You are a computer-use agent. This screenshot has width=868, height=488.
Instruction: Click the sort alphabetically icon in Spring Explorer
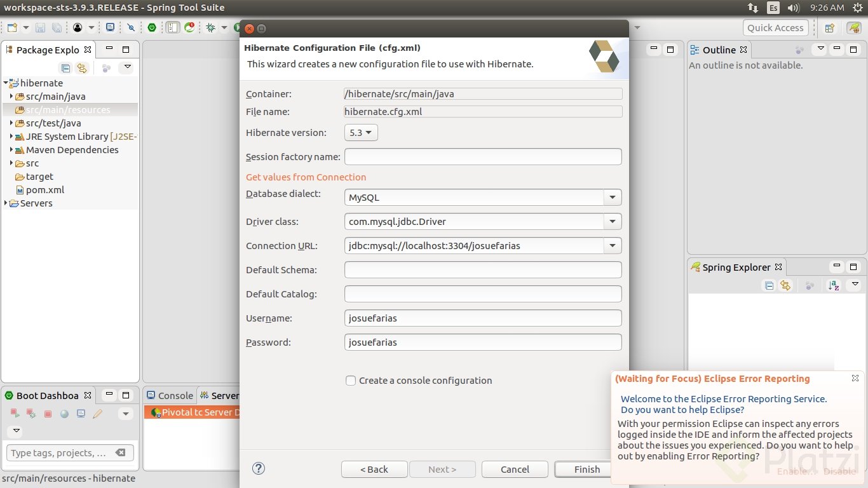click(834, 285)
